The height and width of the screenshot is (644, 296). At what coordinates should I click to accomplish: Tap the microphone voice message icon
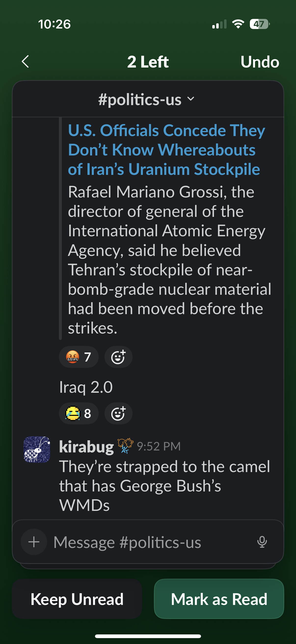[262, 542]
